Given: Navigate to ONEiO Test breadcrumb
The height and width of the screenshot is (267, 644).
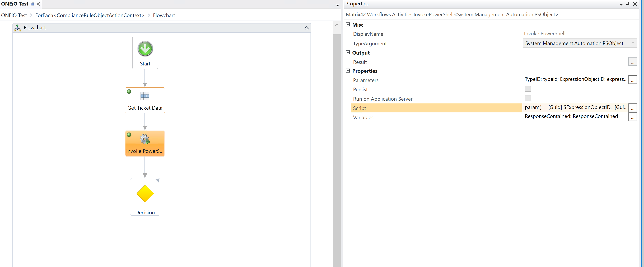Looking at the screenshot, I should point(14,15).
